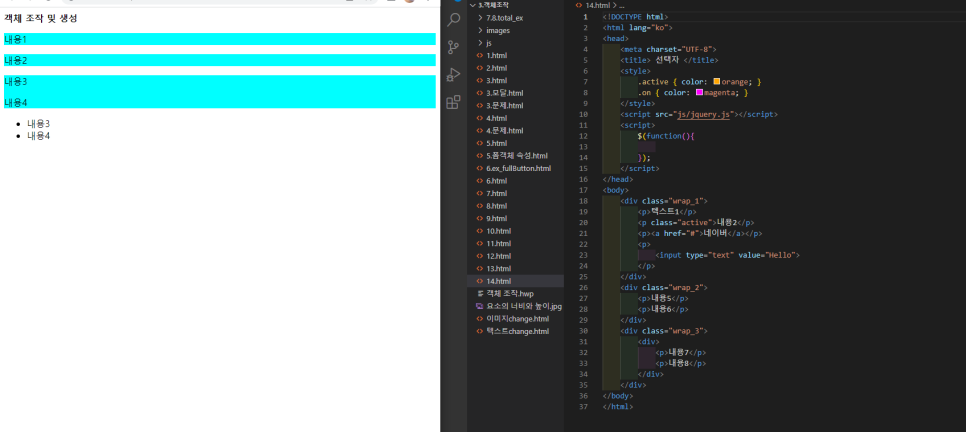
Task: Open the Search view in the activity bar
Action: tap(453, 20)
